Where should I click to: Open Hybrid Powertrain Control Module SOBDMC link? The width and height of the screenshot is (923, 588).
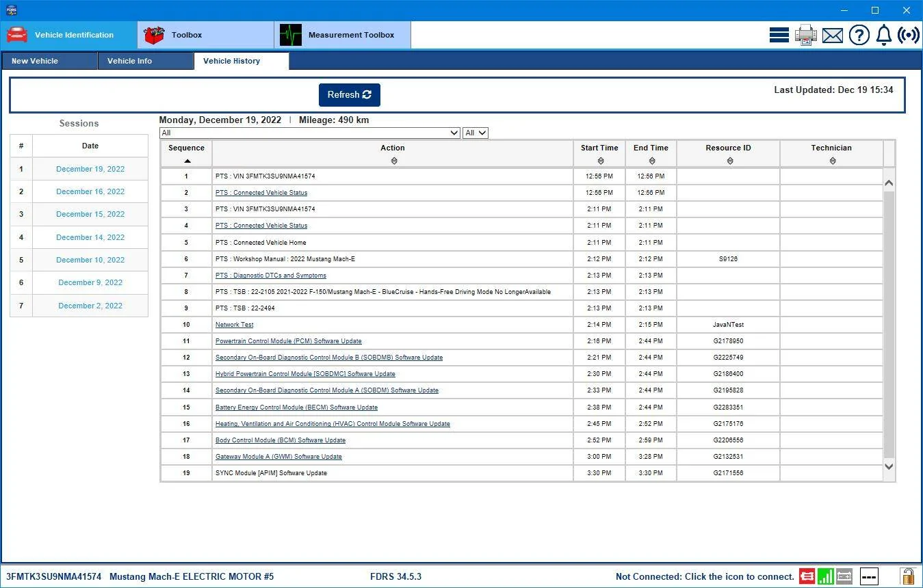pos(305,374)
